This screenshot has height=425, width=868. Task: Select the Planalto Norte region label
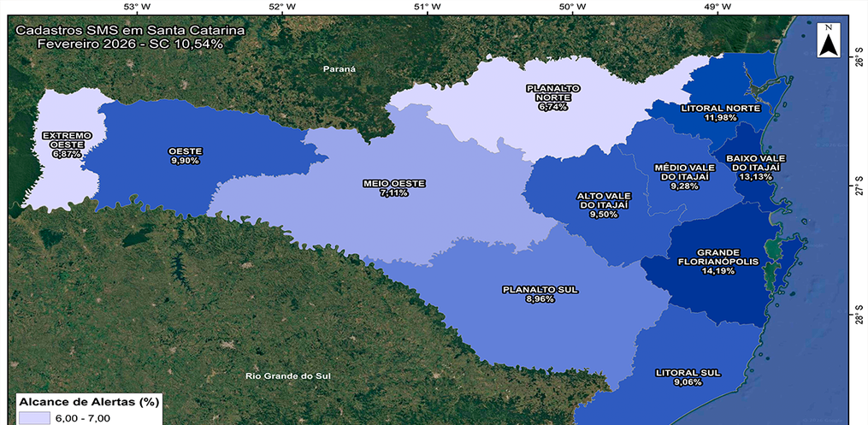click(x=553, y=97)
